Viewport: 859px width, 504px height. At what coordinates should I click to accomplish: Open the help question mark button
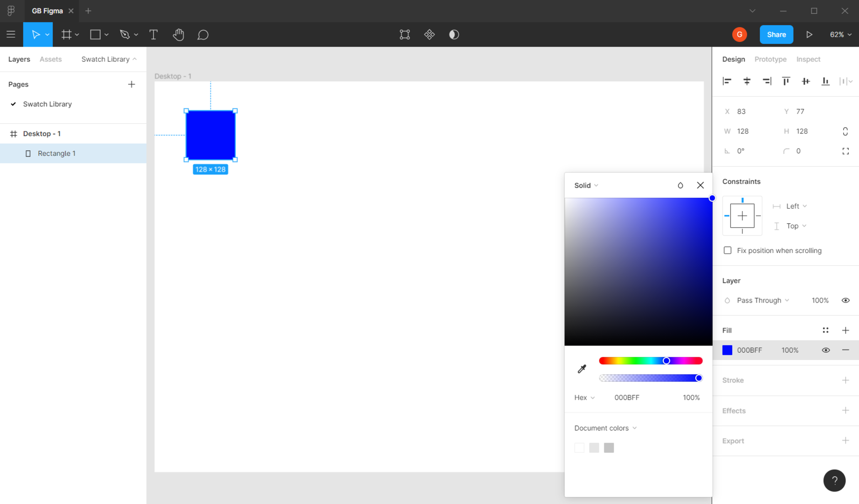[x=834, y=480]
